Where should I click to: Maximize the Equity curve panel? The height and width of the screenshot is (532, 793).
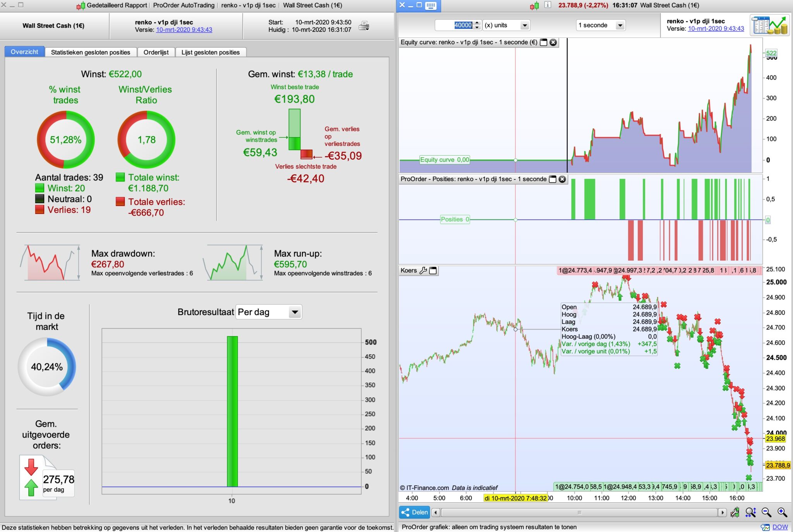[544, 42]
